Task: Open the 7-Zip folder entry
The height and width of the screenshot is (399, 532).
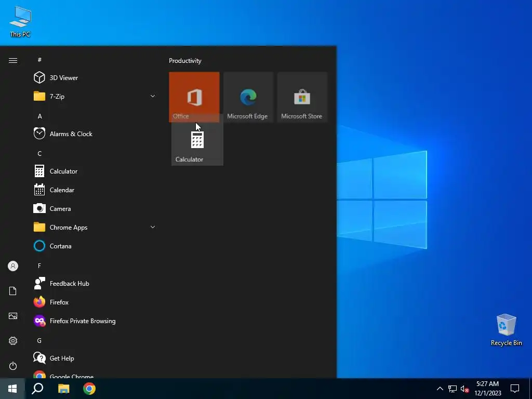Action: click(x=95, y=96)
